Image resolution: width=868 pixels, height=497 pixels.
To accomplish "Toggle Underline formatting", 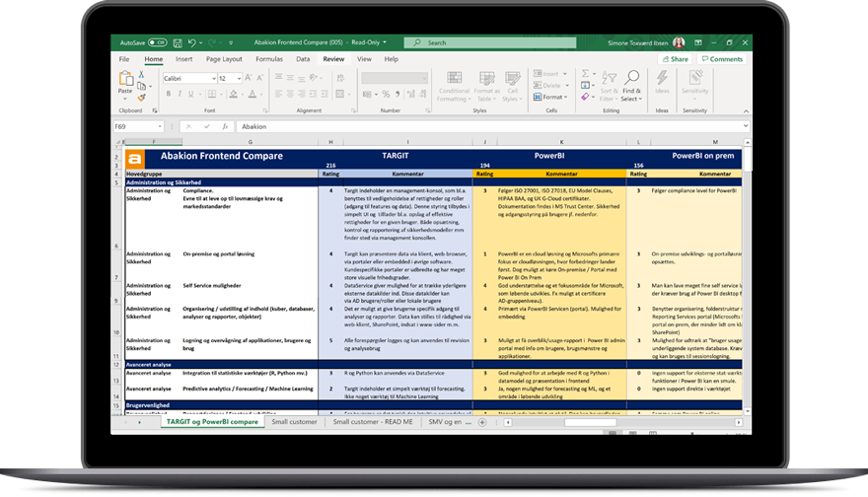I will click(191, 94).
